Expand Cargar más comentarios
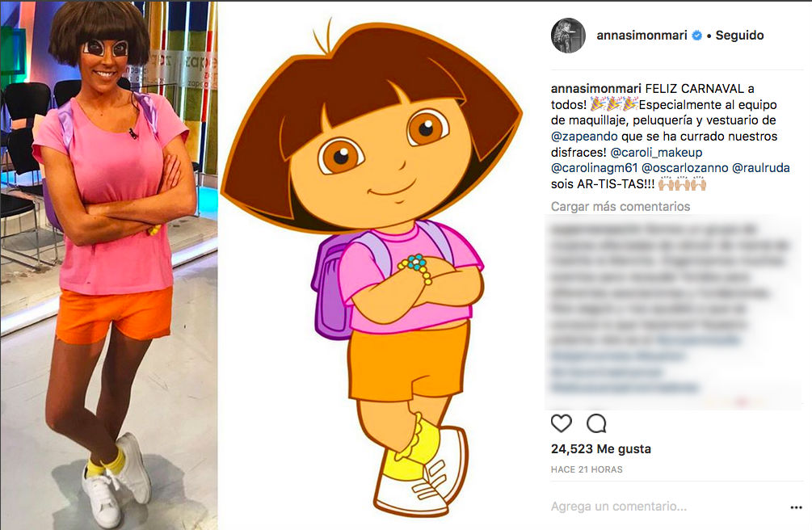812x530 pixels. (621, 206)
